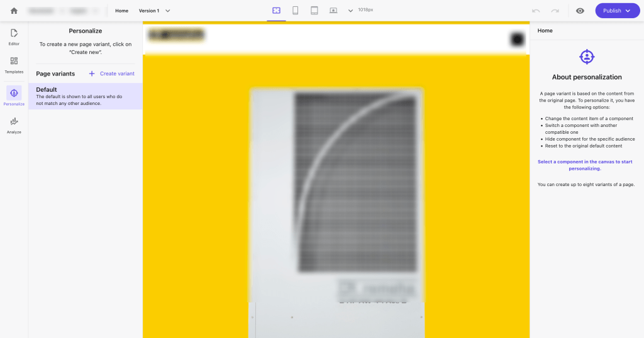Click the plus icon beside Create variant
644x338 pixels.
pos(92,74)
